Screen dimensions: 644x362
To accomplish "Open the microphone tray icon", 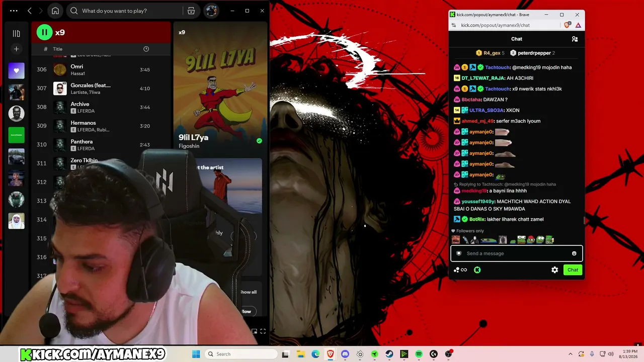I will tap(592, 354).
